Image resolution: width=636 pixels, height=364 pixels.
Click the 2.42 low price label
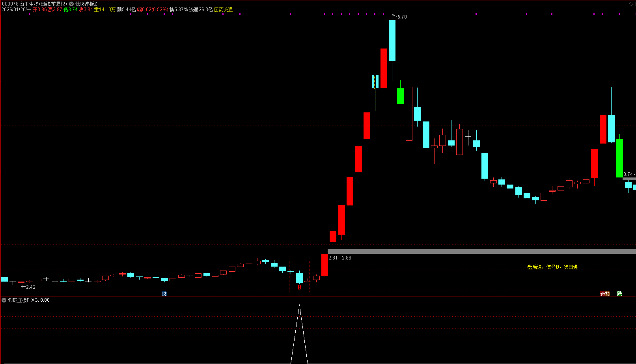31,287
